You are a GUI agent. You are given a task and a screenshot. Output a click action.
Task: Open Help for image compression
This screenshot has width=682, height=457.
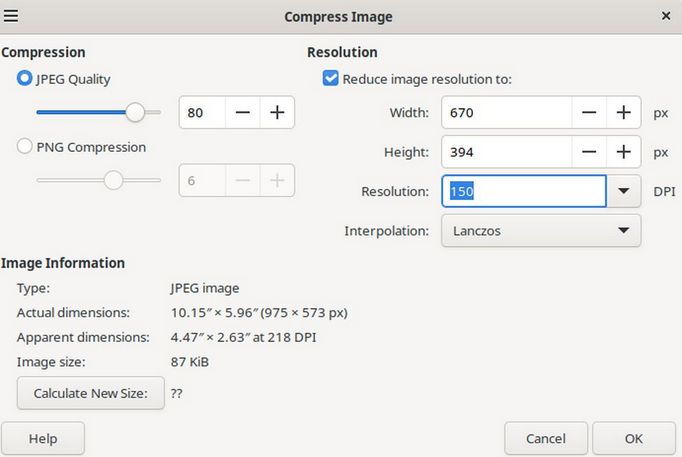point(43,438)
